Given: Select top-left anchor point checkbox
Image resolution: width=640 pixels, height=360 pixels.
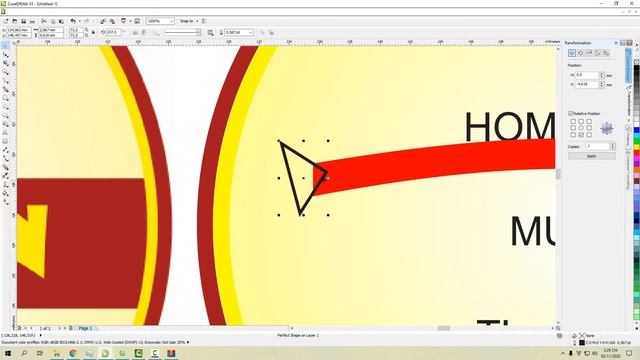Looking at the screenshot, I should pos(573,122).
